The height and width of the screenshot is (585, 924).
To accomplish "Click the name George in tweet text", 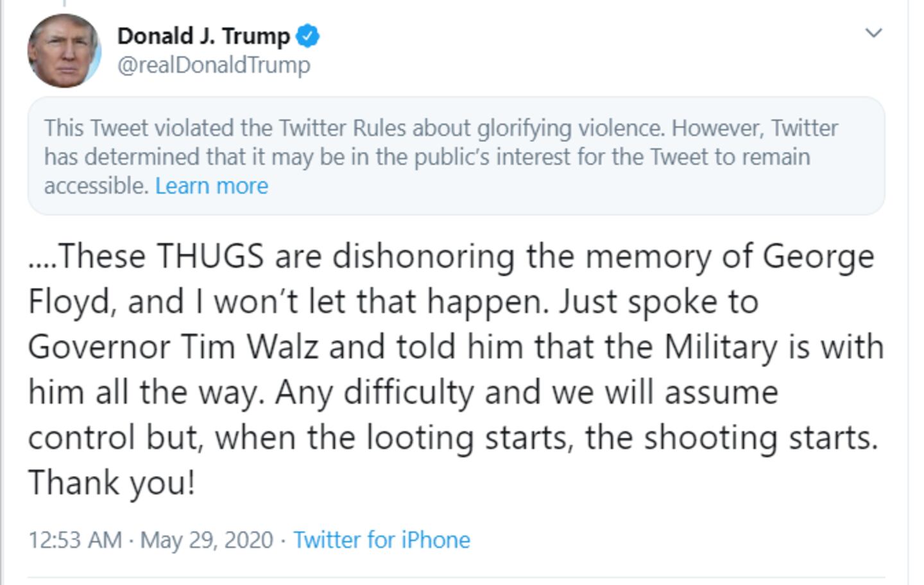I will [x=818, y=256].
